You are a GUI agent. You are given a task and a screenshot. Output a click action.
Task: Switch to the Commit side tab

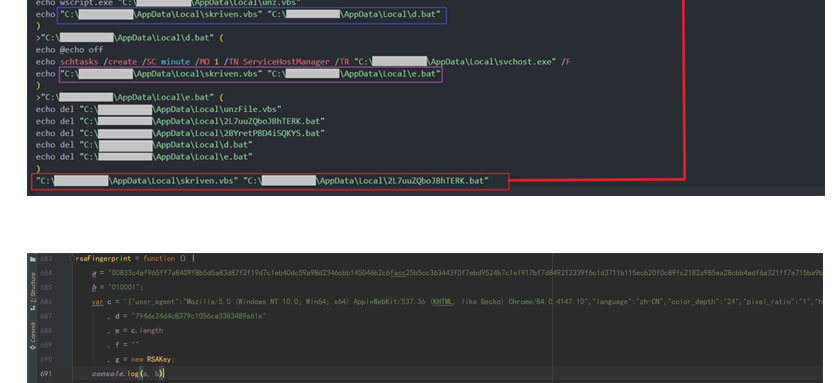click(x=33, y=336)
